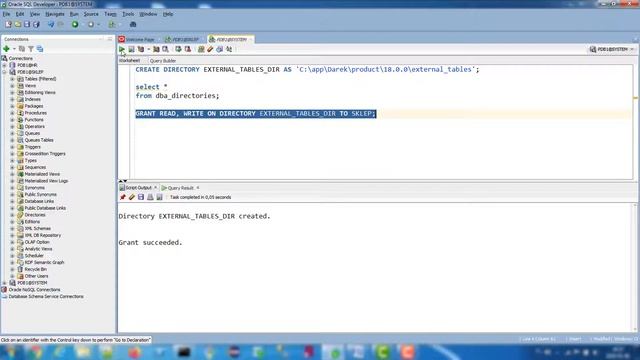Select Database Schema Service Connections item
Viewport: 640px width, 360px height.
[46, 296]
